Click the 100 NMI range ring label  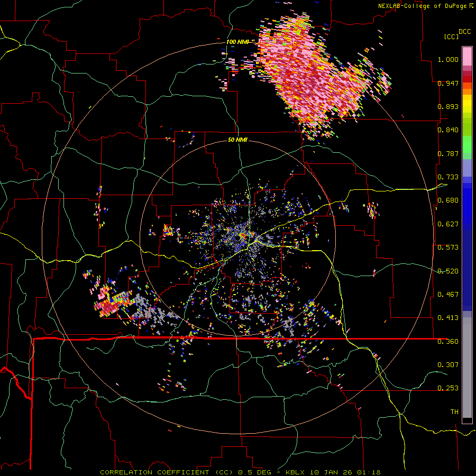pos(237,42)
